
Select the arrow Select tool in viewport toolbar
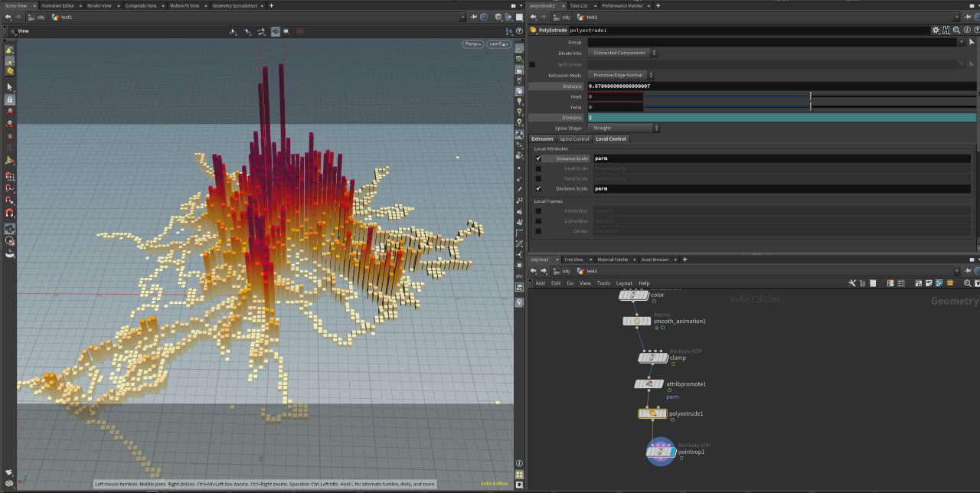(10, 87)
